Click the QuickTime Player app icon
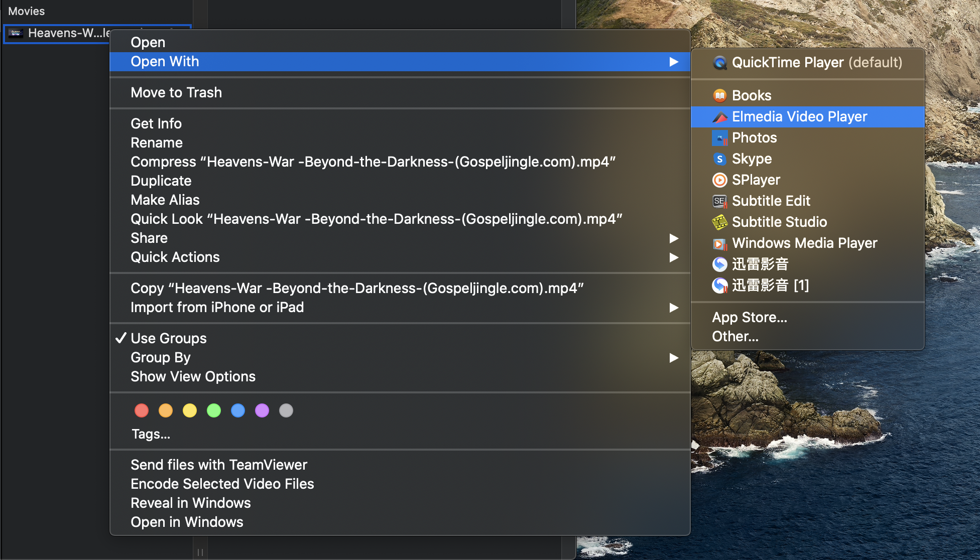 720,63
